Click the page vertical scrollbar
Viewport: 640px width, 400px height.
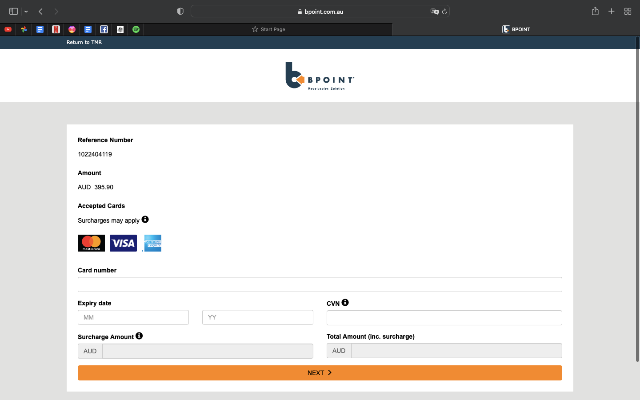[x=637, y=199]
